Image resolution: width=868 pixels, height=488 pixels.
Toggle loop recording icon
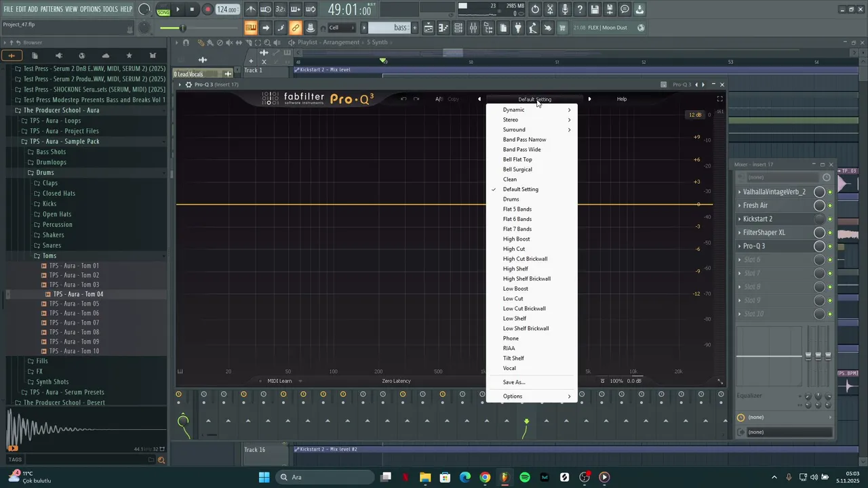tap(311, 9)
